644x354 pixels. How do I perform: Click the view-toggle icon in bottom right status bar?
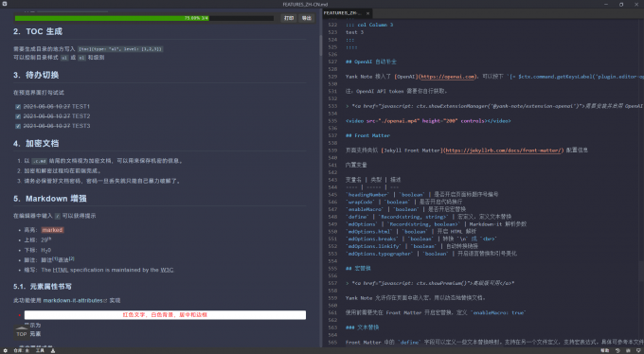[x=628, y=351]
